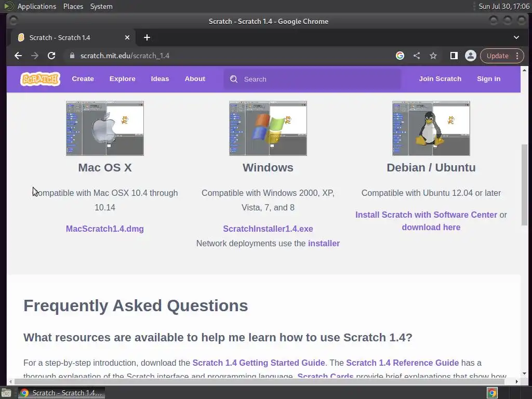Open the Ideas page
Image resolution: width=532 pixels, height=399 pixels.
coord(160,79)
